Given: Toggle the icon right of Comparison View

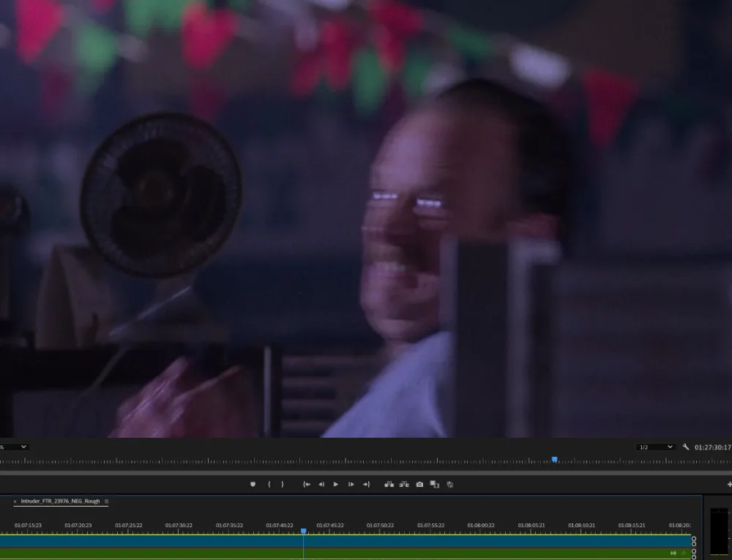Looking at the screenshot, I should (x=450, y=484).
